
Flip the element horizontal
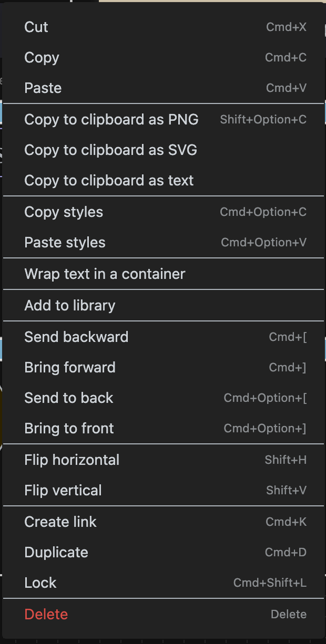pos(72,460)
